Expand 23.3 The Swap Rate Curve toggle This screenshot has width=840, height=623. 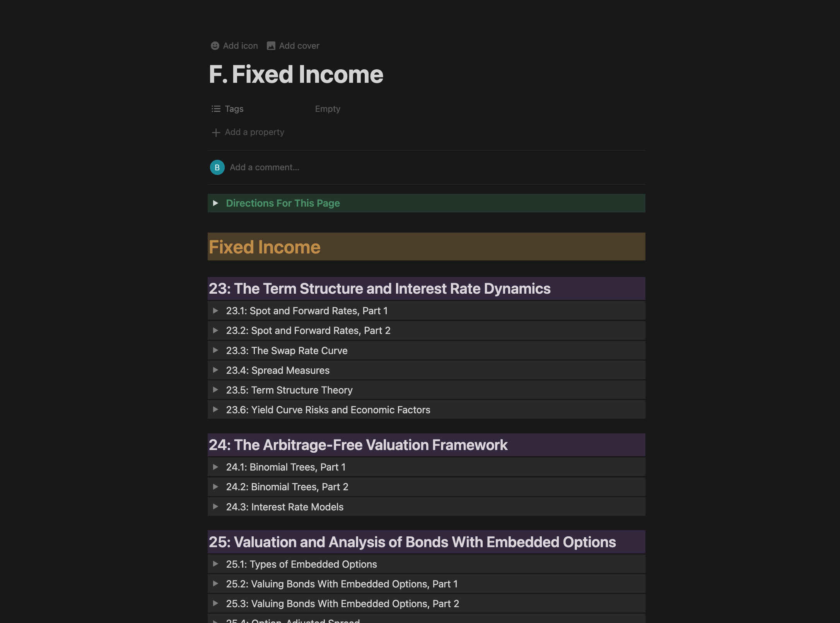pos(216,351)
